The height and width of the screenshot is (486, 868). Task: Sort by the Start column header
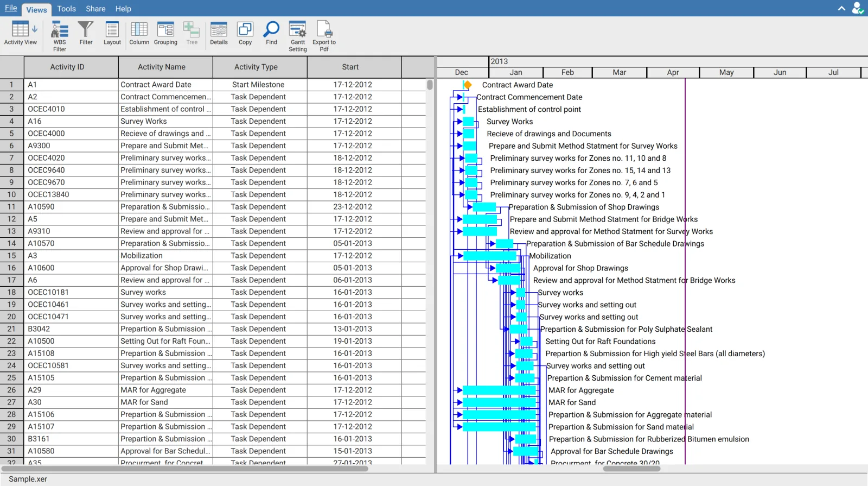pos(354,67)
